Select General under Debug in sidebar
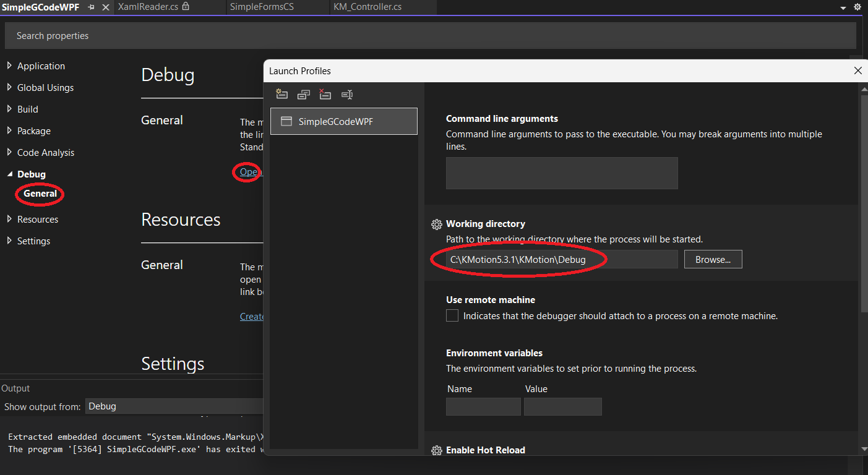The image size is (868, 475). click(x=40, y=194)
